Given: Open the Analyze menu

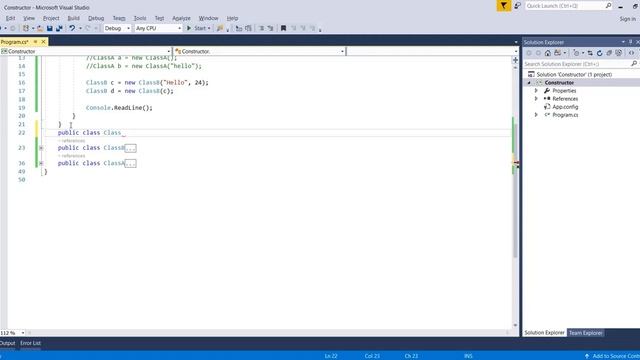Looking at the screenshot, I should click(x=181, y=18).
